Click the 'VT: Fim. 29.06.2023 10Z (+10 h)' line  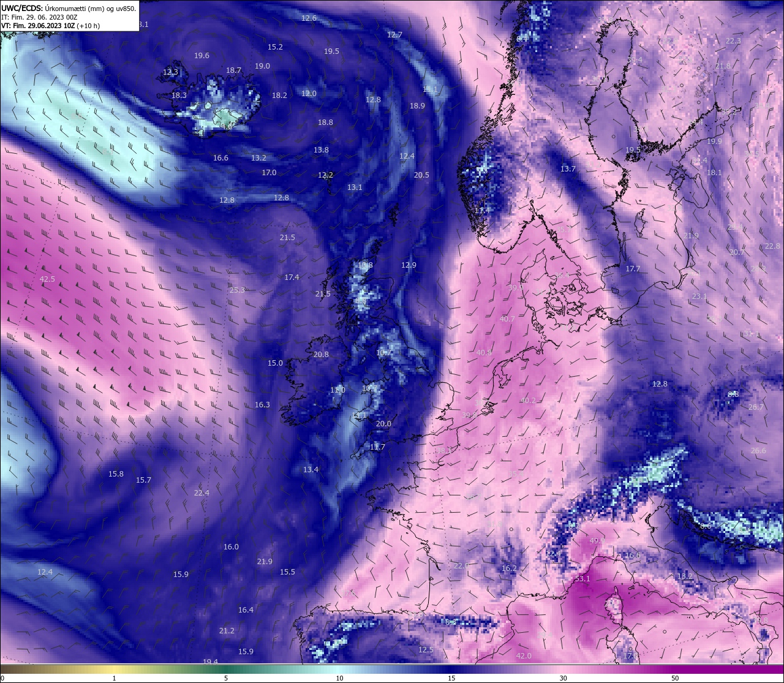click(50, 26)
